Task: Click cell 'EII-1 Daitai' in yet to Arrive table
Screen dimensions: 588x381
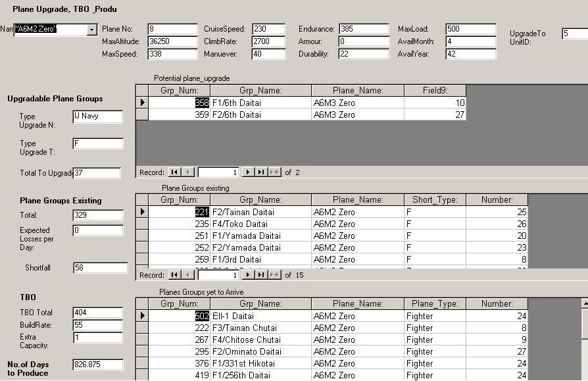Action: [x=260, y=316]
